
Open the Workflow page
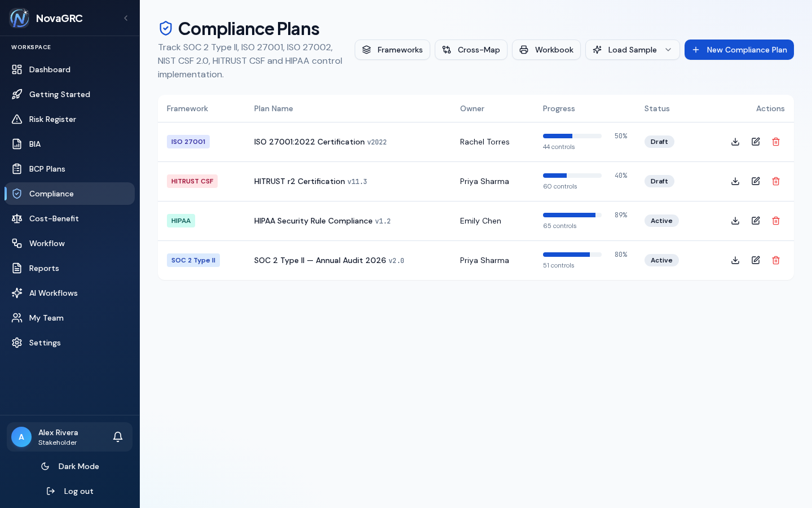[x=70, y=243]
